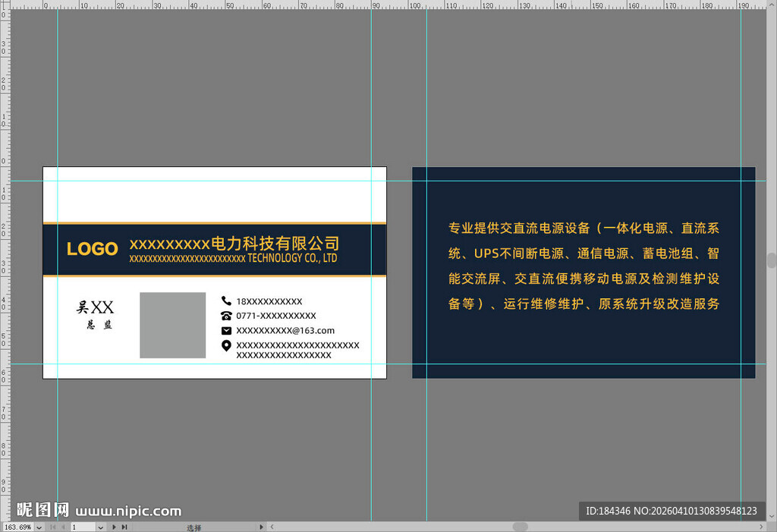Click the horizontal scrollbar left arrow

point(272,527)
